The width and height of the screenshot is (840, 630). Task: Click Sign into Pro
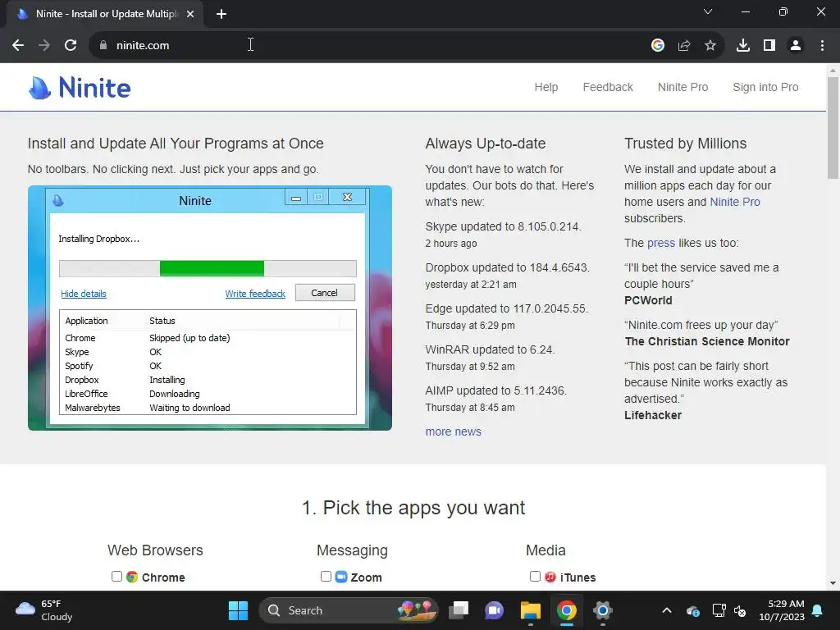point(765,87)
